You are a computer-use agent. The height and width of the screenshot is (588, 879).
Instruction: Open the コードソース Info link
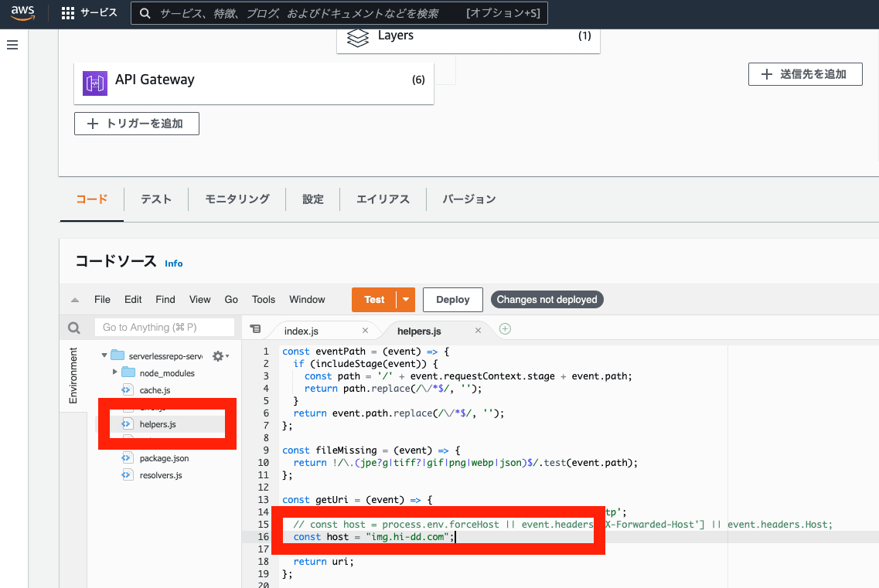point(174,263)
